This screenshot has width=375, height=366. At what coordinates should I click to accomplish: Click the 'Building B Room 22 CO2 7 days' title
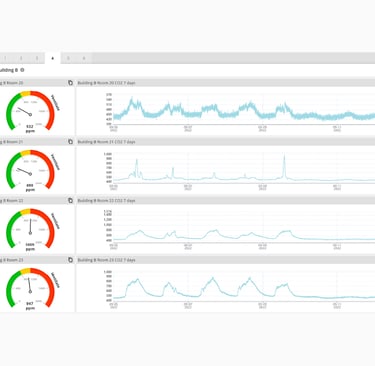point(106,201)
